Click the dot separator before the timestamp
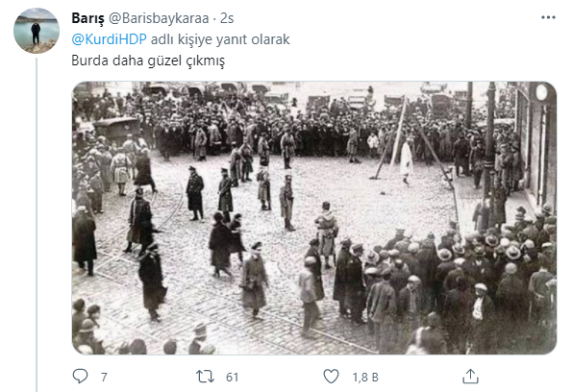Screen dimensions: 572x392 click(214, 18)
